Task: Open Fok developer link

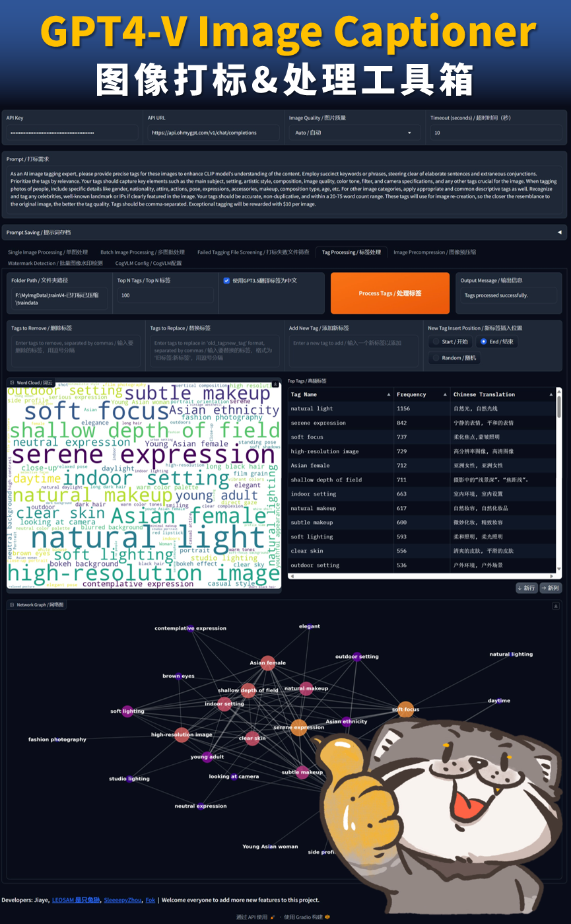Action: pos(151,900)
